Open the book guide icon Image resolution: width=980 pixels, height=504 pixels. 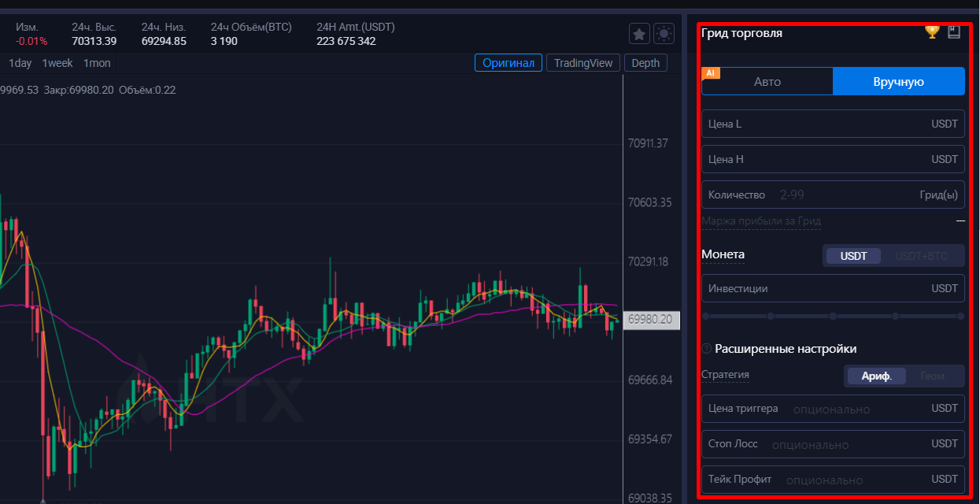click(x=954, y=31)
